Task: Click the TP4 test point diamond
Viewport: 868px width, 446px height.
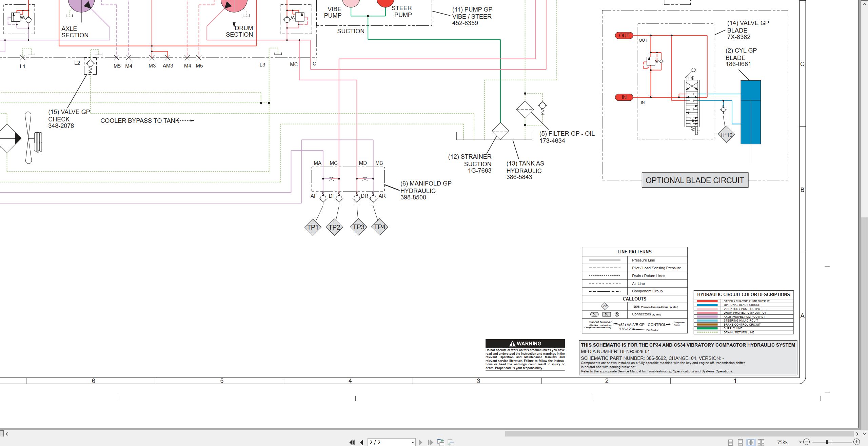Action: click(379, 227)
